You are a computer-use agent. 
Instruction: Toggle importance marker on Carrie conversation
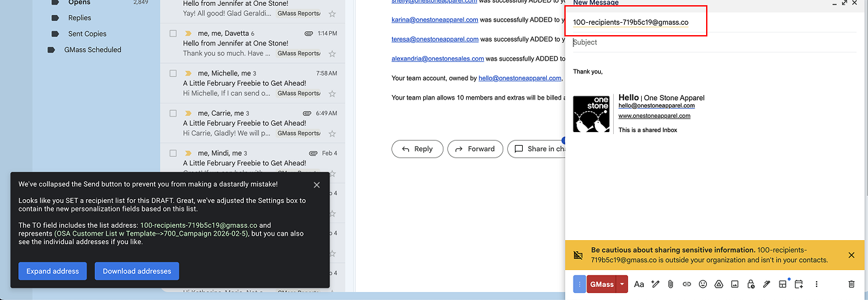pyautogui.click(x=189, y=113)
